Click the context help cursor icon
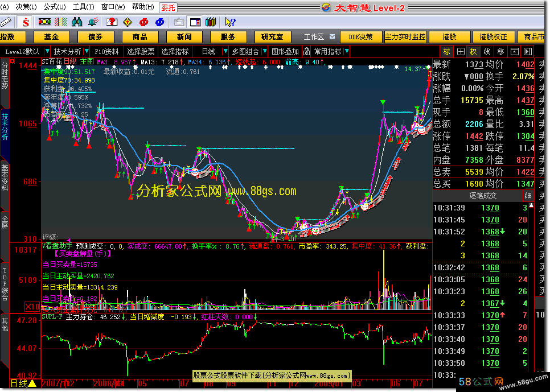 point(230,22)
